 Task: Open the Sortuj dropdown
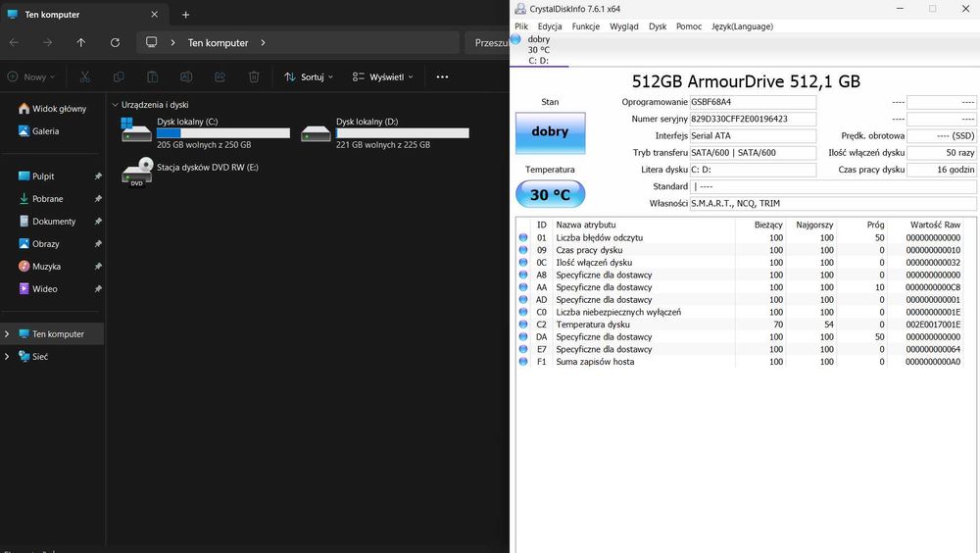(309, 76)
